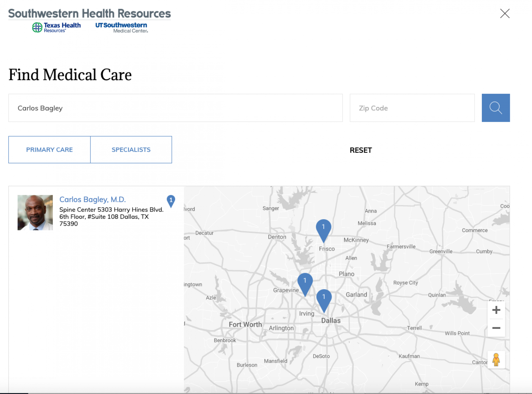Click the Texas Health Resources logo
532x394 pixels.
click(57, 27)
